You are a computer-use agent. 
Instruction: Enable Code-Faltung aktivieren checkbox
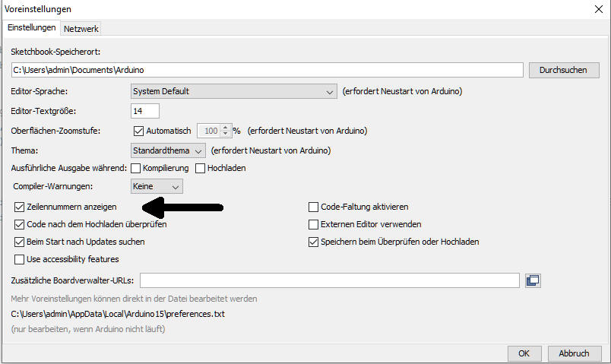(313, 207)
